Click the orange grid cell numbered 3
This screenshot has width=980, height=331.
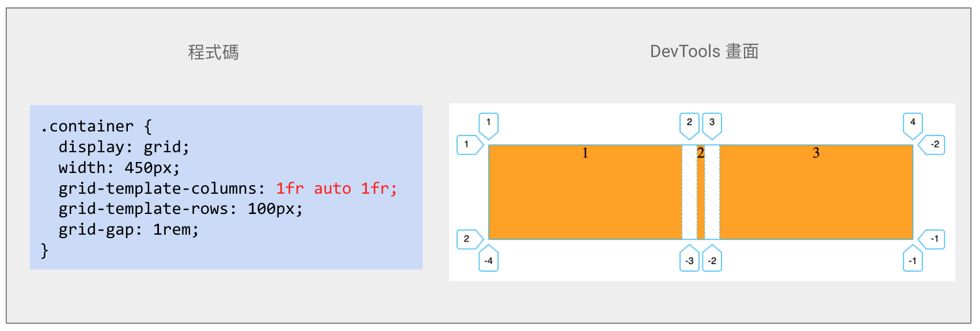click(816, 192)
